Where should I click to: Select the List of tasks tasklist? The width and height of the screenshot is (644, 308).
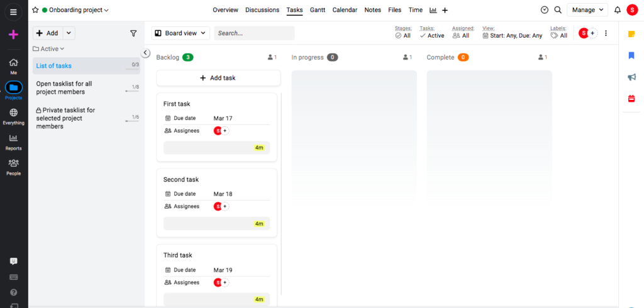86,66
